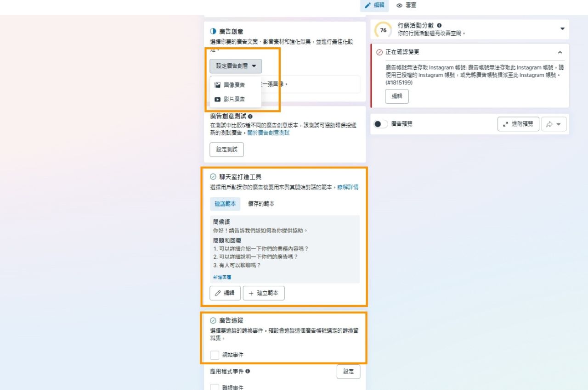
Task: Toggle the 廣告預覽 switch on
Action: point(381,123)
